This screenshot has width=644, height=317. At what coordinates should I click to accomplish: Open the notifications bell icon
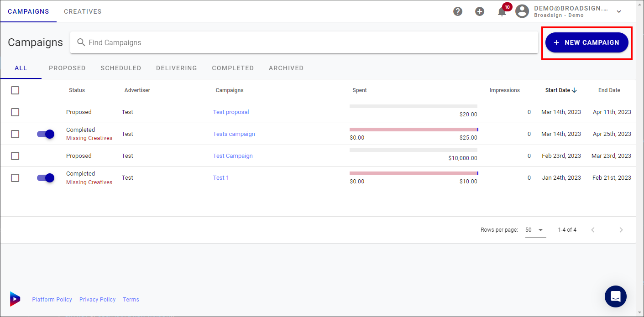coord(502,12)
